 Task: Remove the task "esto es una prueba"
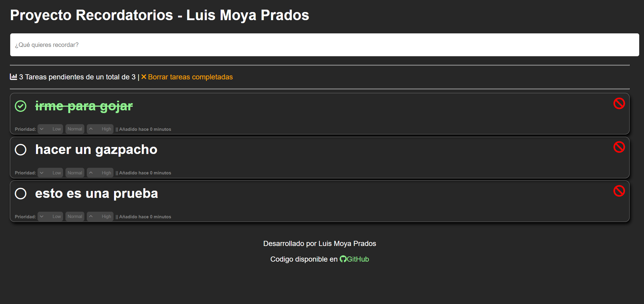pyautogui.click(x=619, y=191)
